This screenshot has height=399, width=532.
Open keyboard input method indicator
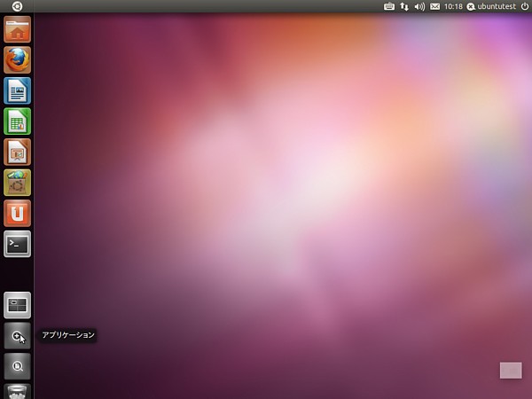click(389, 6)
